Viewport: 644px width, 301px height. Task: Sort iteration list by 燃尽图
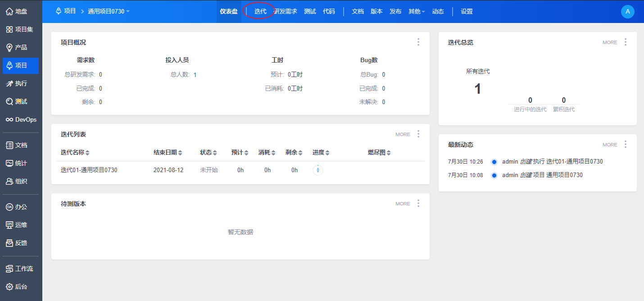click(379, 152)
